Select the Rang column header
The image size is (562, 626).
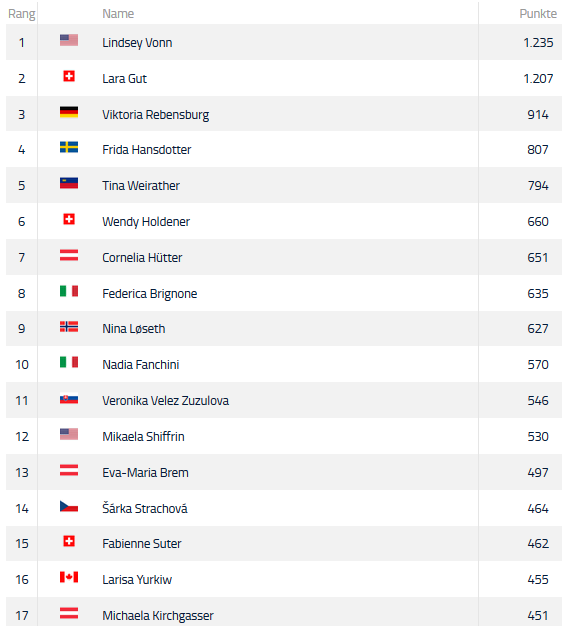22,14
